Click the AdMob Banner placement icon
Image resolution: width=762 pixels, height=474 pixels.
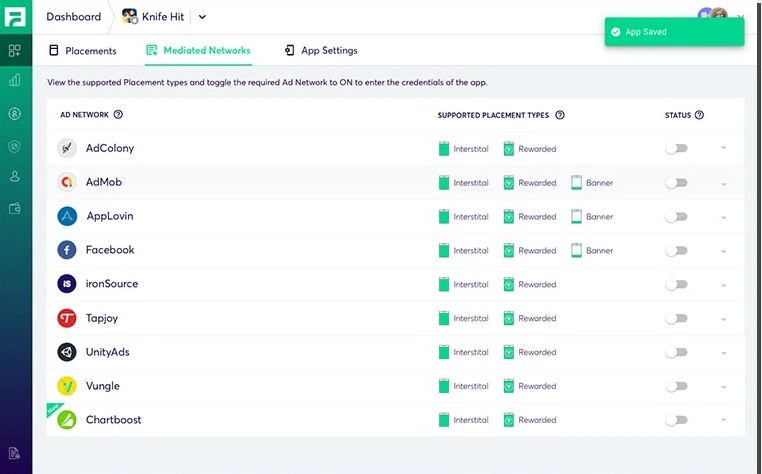coord(576,183)
